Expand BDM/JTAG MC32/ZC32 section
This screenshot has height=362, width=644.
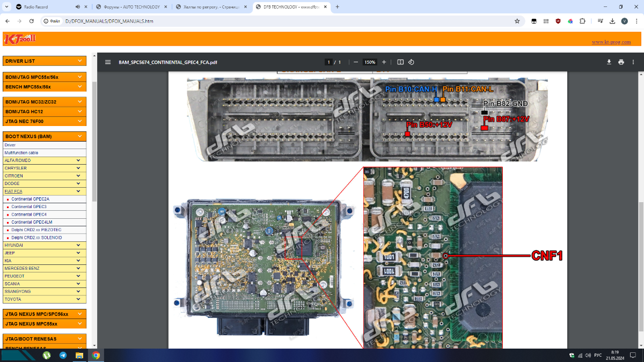[x=45, y=101]
